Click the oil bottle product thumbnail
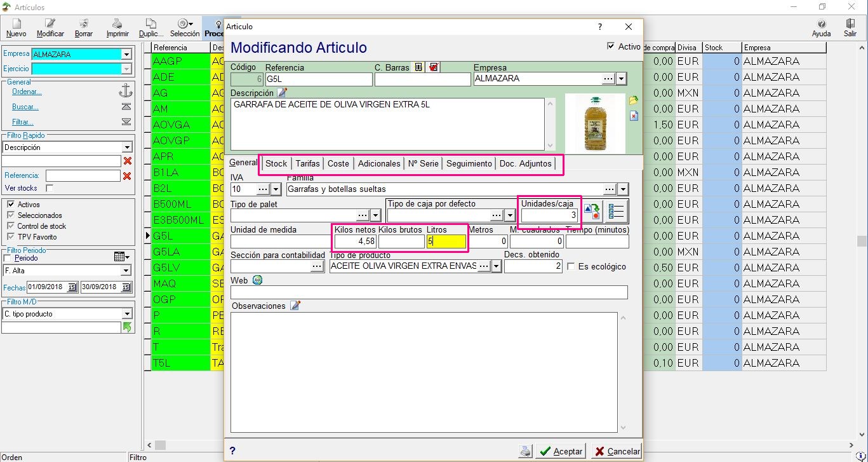Screen dimensions: 868x462 coord(595,123)
